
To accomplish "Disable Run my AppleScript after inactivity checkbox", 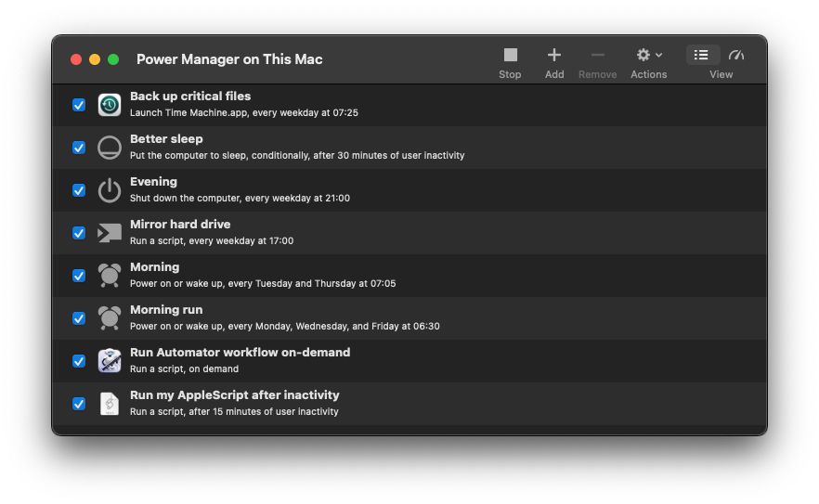I will point(79,404).
